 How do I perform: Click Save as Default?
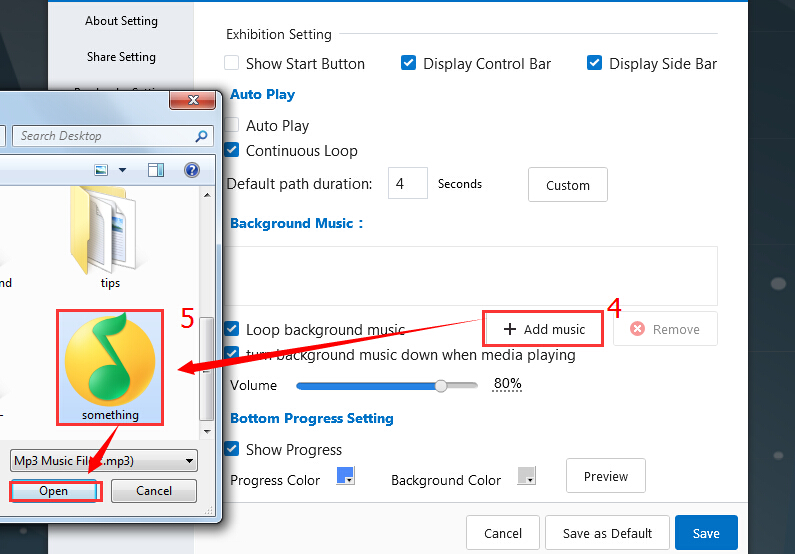pyautogui.click(x=607, y=533)
